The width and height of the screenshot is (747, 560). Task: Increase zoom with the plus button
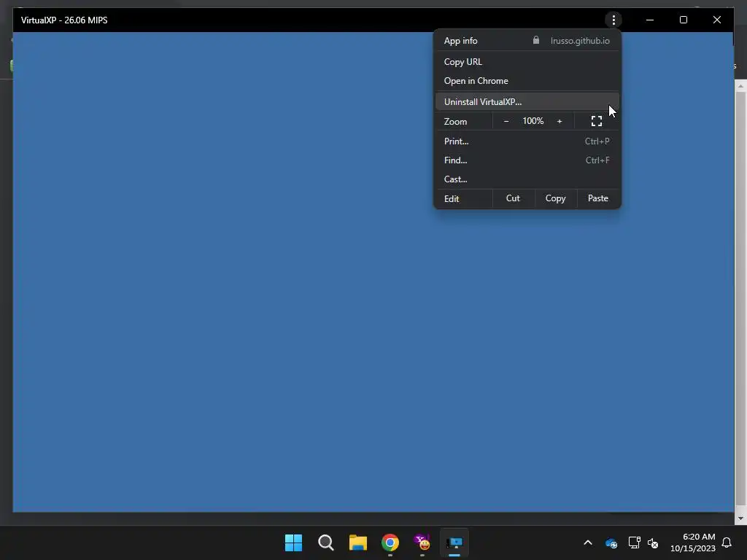560,122
